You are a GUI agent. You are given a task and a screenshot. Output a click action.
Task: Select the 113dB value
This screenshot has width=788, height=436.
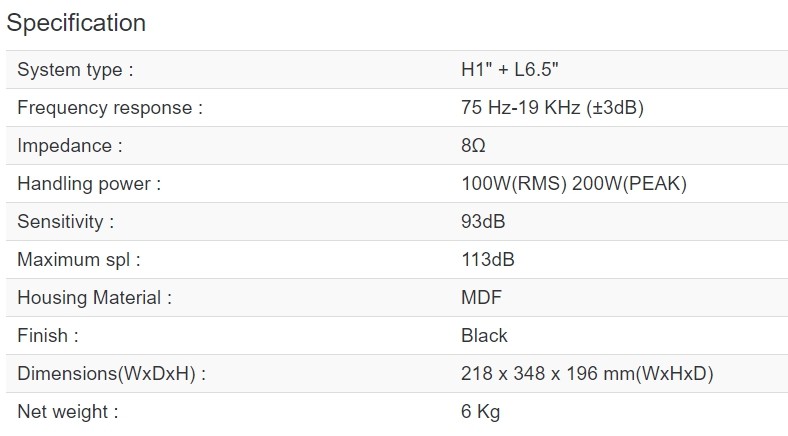click(488, 260)
